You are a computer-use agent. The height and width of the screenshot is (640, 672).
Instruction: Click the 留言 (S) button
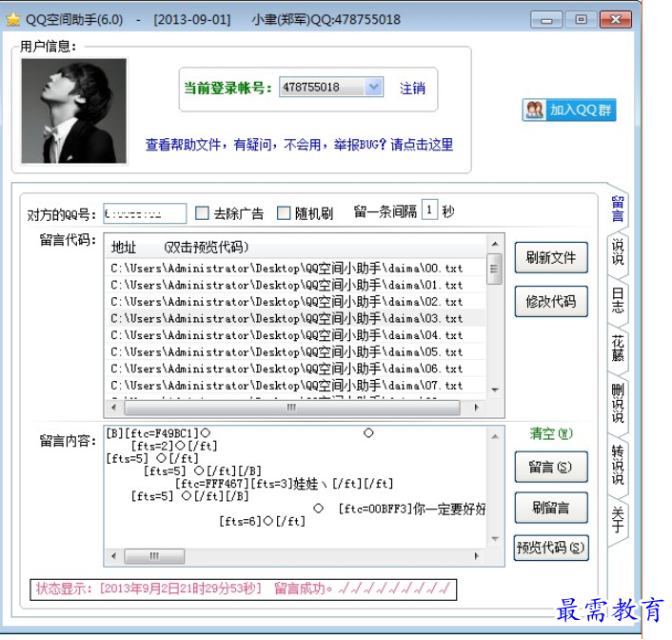(551, 467)
